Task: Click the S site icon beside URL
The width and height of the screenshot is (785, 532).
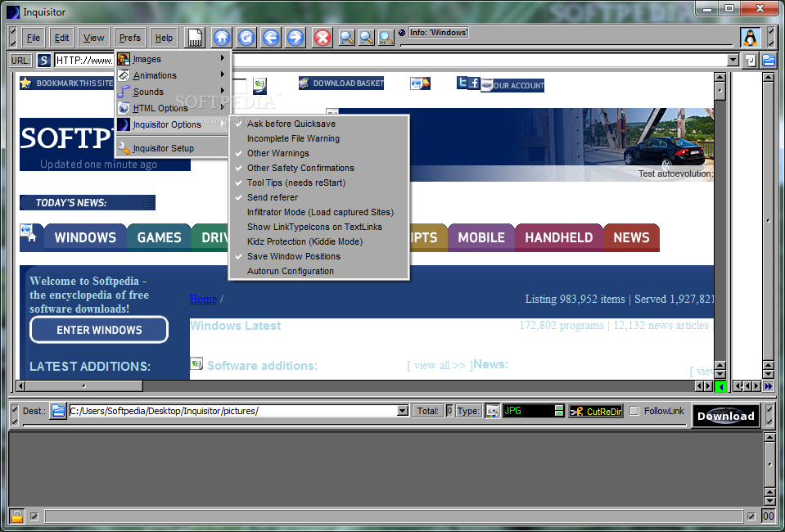Action: [44, 61]
